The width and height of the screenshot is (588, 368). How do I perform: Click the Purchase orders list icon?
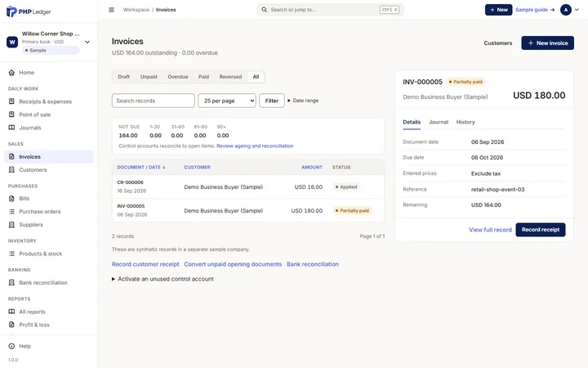pyautogui.click(x=11, y=212)
